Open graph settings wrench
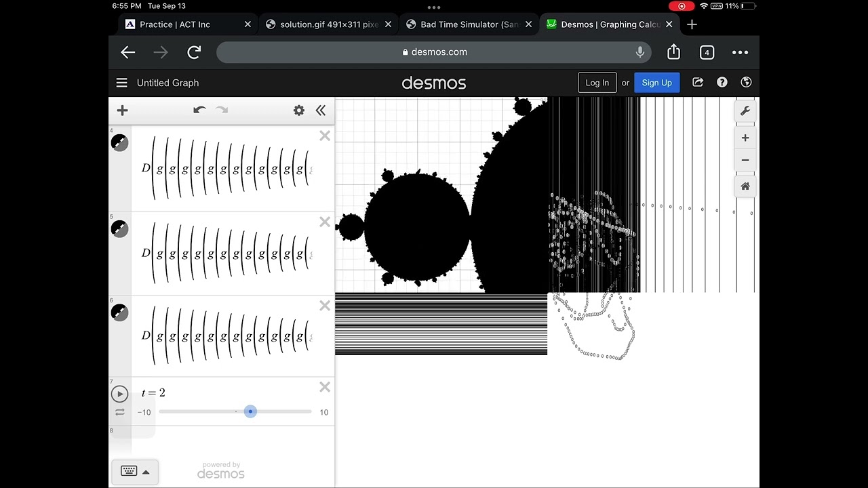 point(745,111)
